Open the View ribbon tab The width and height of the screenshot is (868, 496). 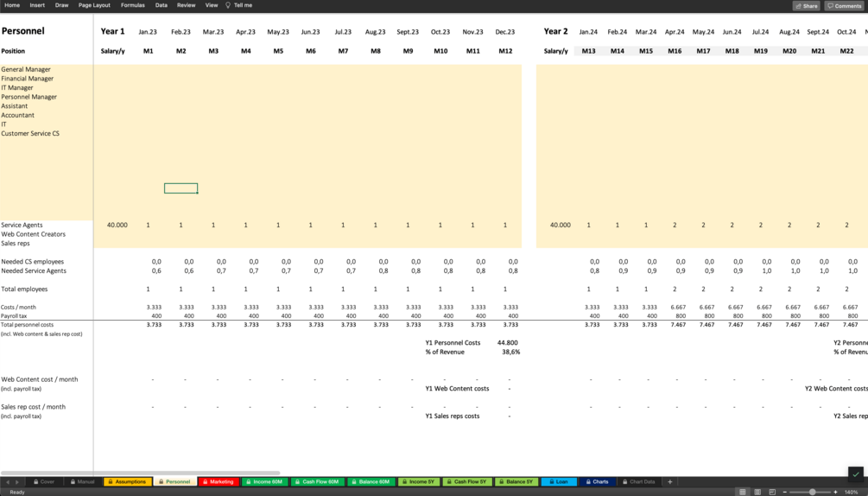(x=212, y=5)
